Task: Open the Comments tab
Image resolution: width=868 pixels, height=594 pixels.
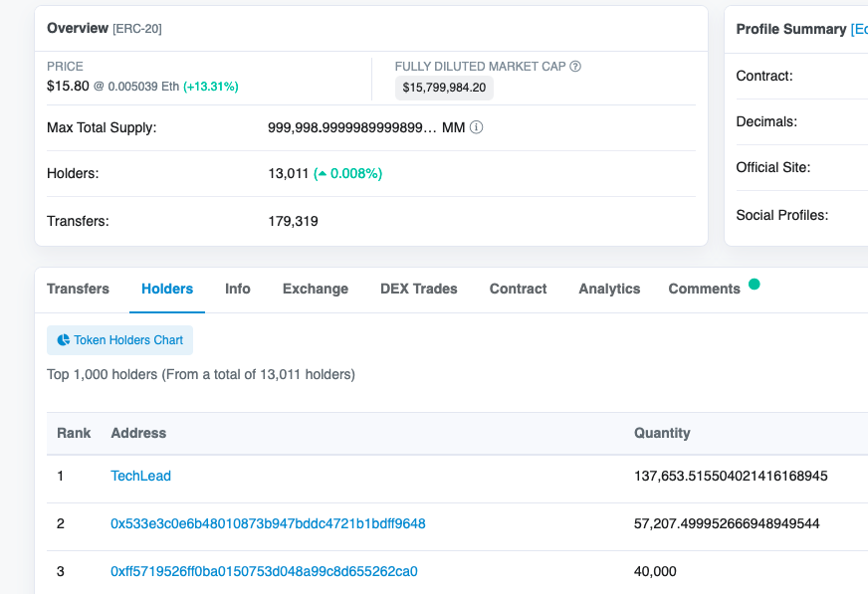Action: 704,289
